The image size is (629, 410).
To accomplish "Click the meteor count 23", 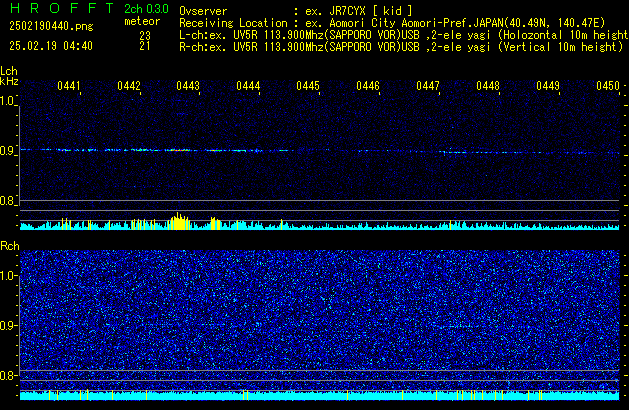I will pos(145,35).
